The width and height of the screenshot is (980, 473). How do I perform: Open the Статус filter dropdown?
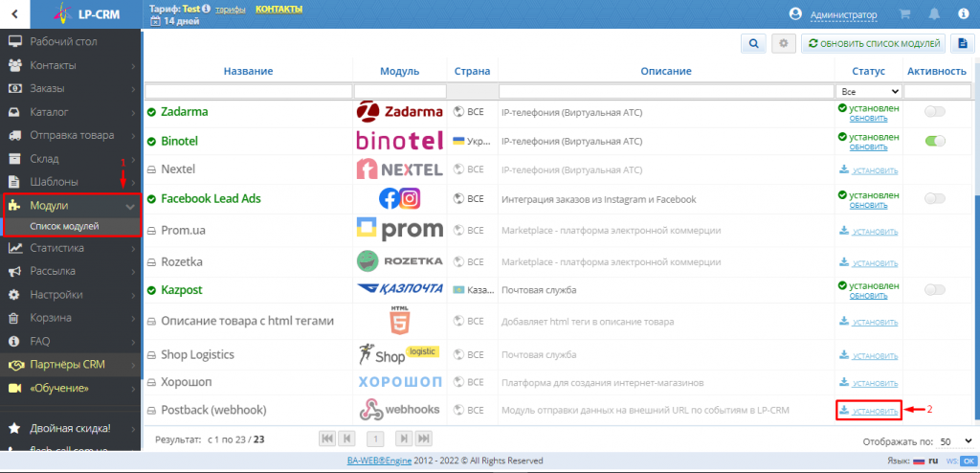[x=869, y=91]
